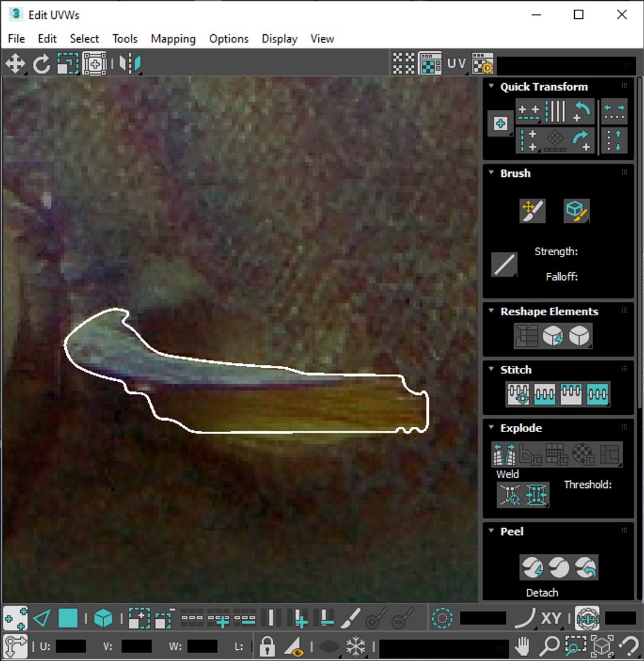Click the Relax Custom icon in Reshape Elements
Image resolution: width=644 pixels, height=661 pixels.
coord(580,336)
